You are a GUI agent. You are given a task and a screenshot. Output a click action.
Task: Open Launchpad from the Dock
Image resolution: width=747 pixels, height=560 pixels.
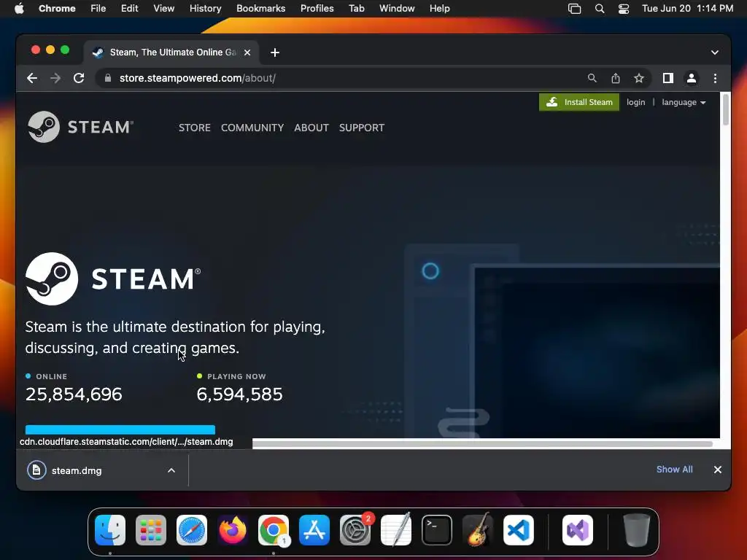coord(151,530)
